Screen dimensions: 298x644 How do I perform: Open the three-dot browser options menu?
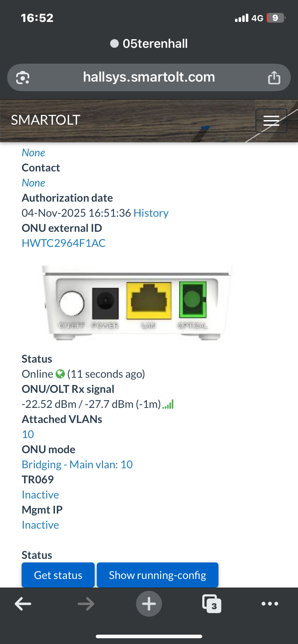270,604
